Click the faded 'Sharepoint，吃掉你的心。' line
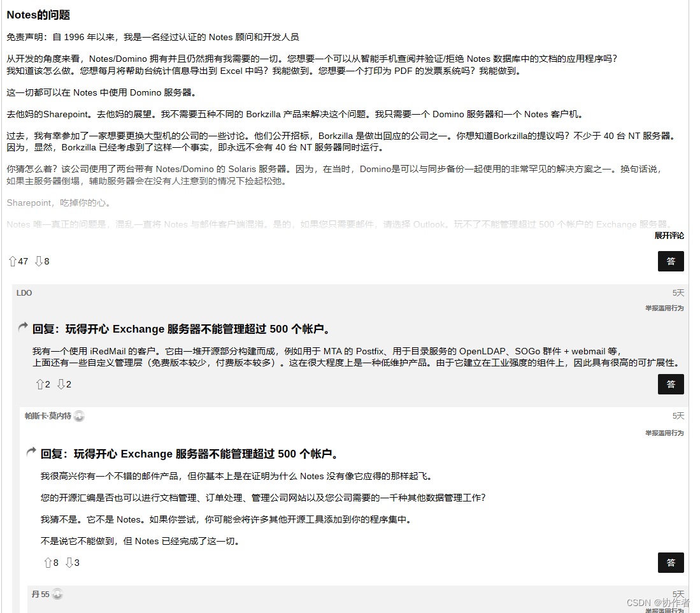Screen dimensions: 700x613 click(x=59, y=203)
